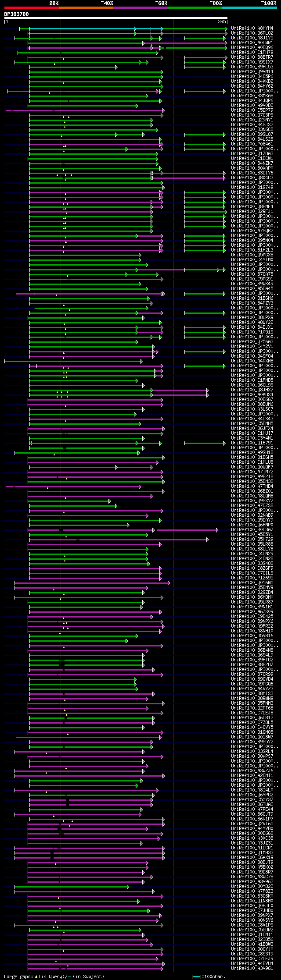Open hit UniRef100_A8J1V5
The image size is (281, 980).
pos(252,38)
